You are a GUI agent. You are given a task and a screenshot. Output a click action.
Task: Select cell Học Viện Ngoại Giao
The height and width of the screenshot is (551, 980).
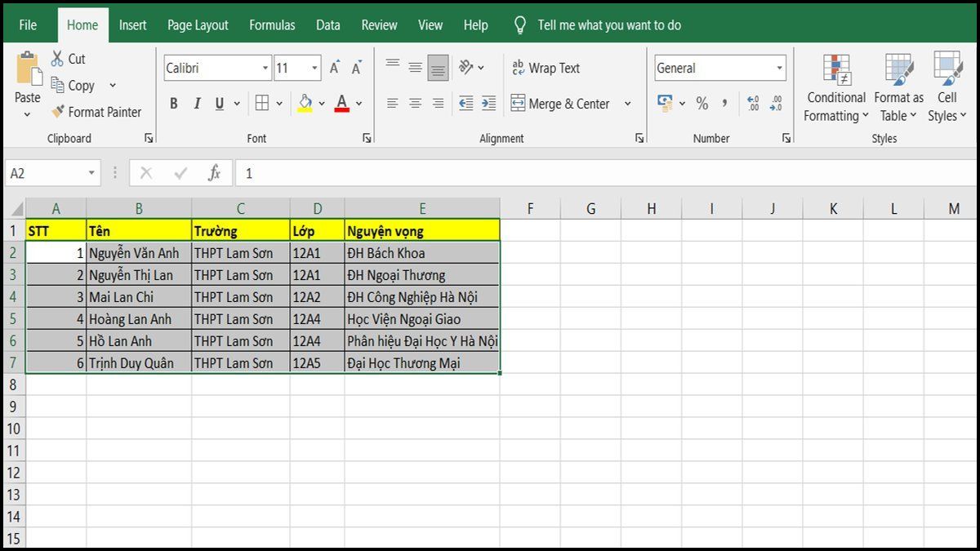422,319
